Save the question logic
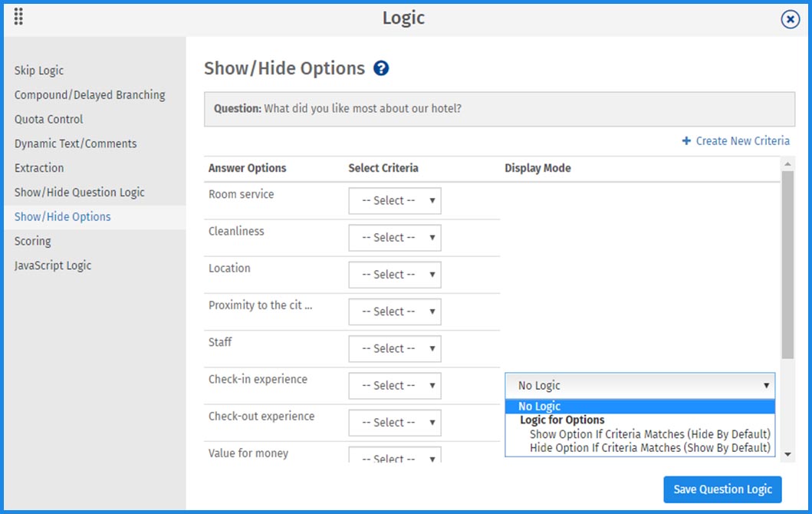The width and height of the screenshot is (812, 514). [722, 489]
